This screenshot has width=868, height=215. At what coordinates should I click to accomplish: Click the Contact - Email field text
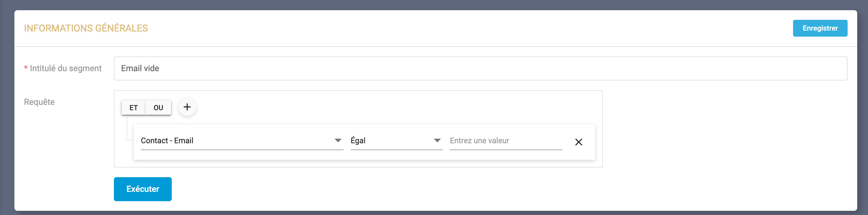pos(167,141)
